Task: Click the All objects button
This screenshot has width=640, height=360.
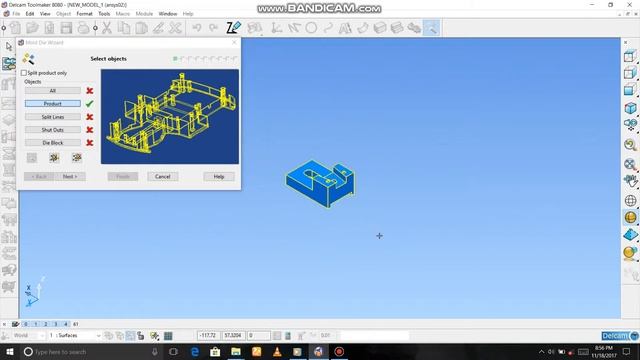Action: tap(53, 91)
